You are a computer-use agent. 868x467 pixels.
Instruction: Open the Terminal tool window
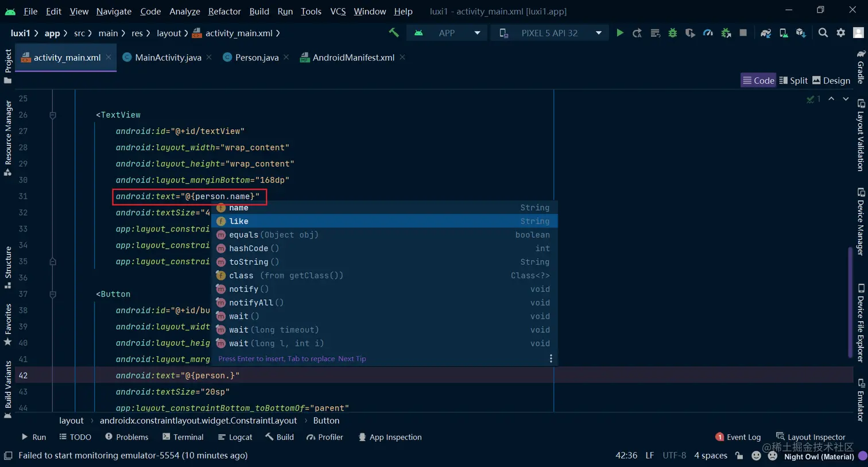(x=183, y=437)
